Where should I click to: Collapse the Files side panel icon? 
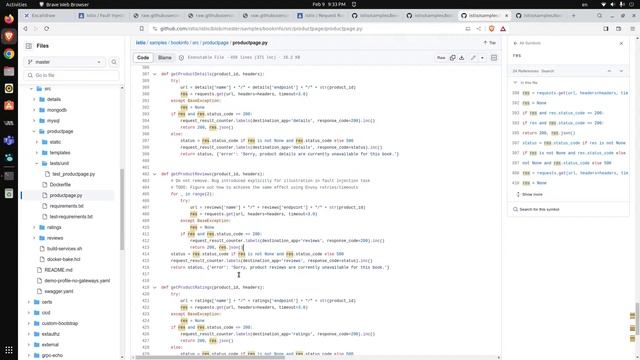click(x=29, y=46)
